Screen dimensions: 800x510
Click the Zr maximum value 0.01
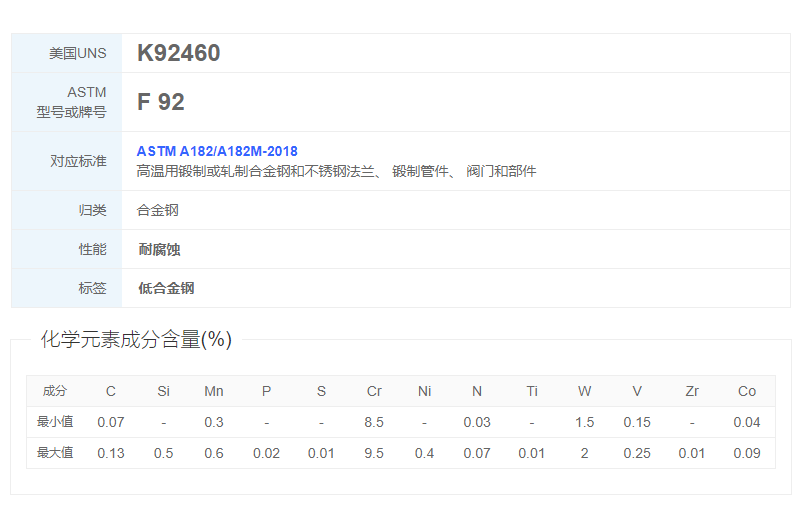[x=692, y=453]
